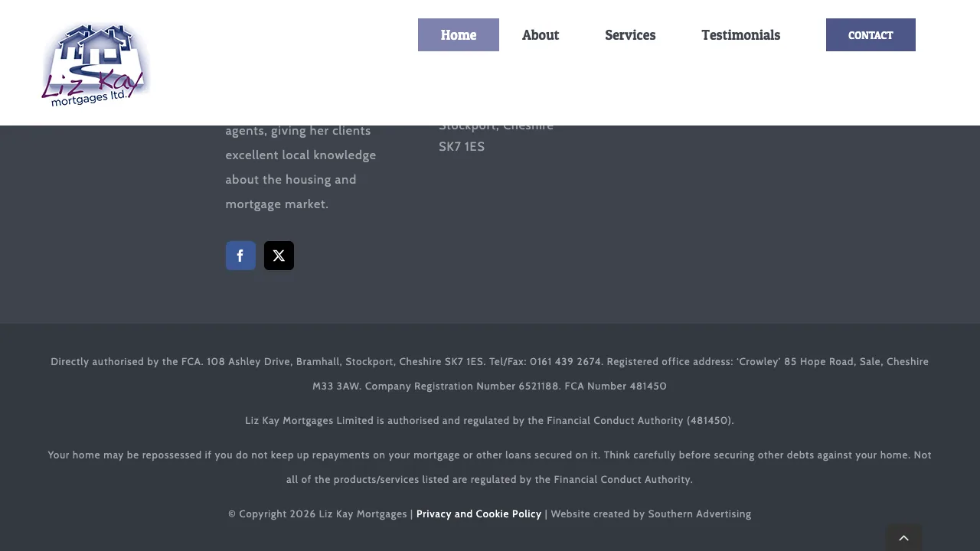Navigate to the Testimonials page

click(x=740, y=35)
